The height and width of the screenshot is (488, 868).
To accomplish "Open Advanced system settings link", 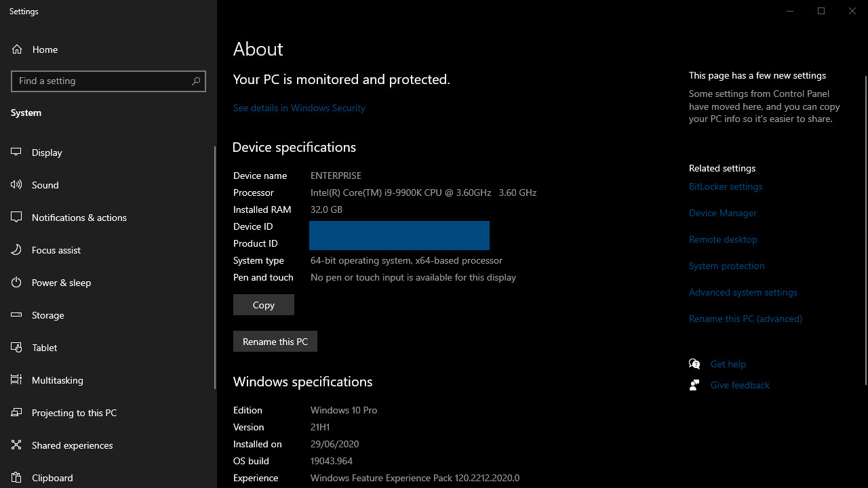I will tap(743, 292).
